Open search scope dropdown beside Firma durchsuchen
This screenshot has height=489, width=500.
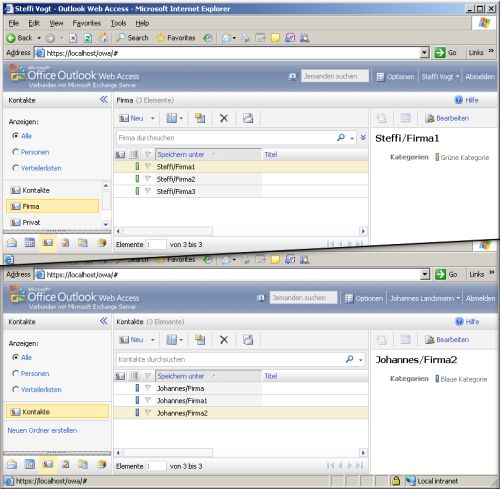352,138
